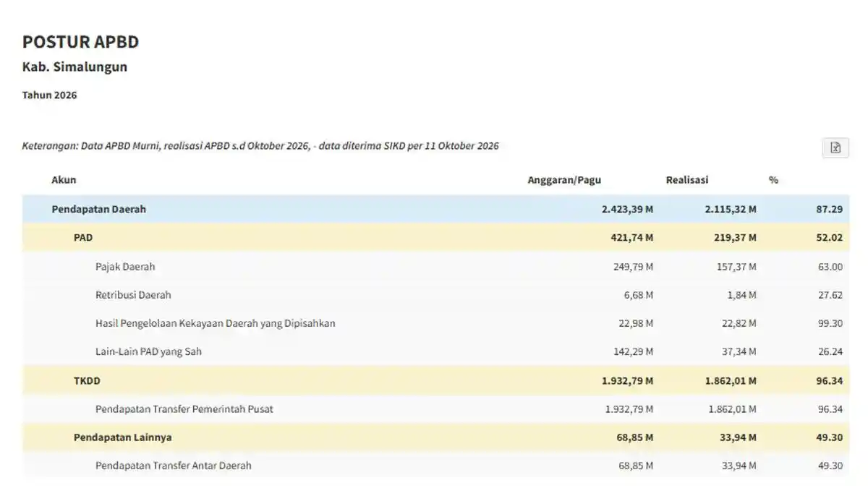
Task: Select the "Pendapatan Lainnya" row label
Action: tap(123, 437)
